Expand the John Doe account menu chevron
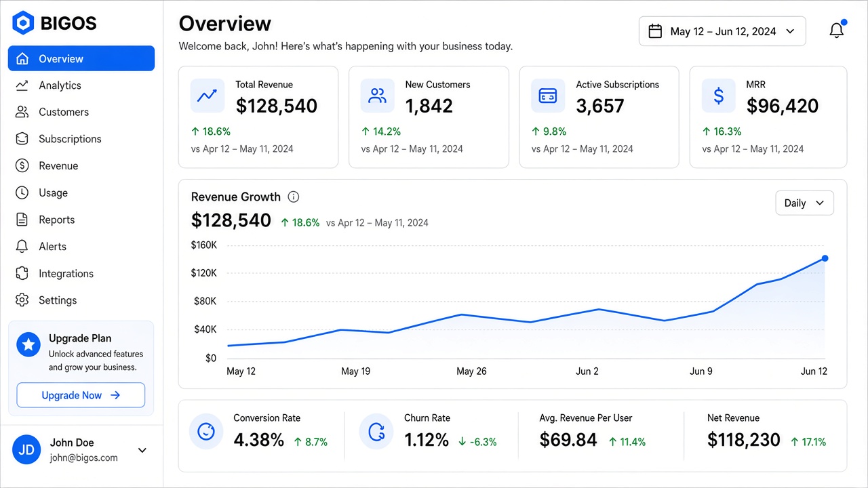 pos(142,450)
